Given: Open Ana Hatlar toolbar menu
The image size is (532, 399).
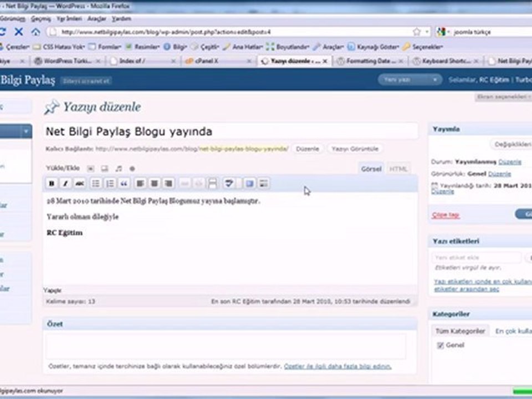Looking at the screenshot, I should click(x=243, y=47).
